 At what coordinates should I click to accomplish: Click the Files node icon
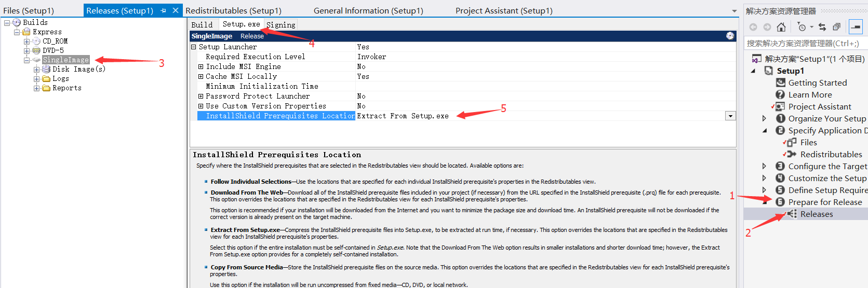coord(792,142)
